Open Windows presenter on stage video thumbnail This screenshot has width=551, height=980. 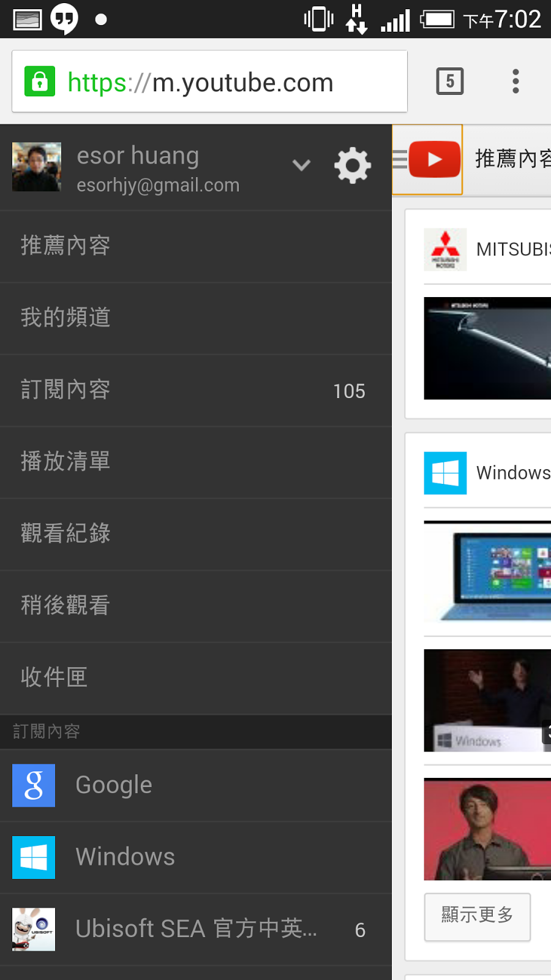tap(487, 701)
